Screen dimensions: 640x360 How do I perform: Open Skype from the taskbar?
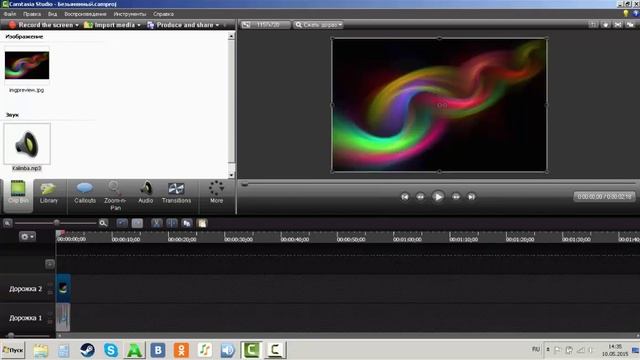[x=111, y=350]
